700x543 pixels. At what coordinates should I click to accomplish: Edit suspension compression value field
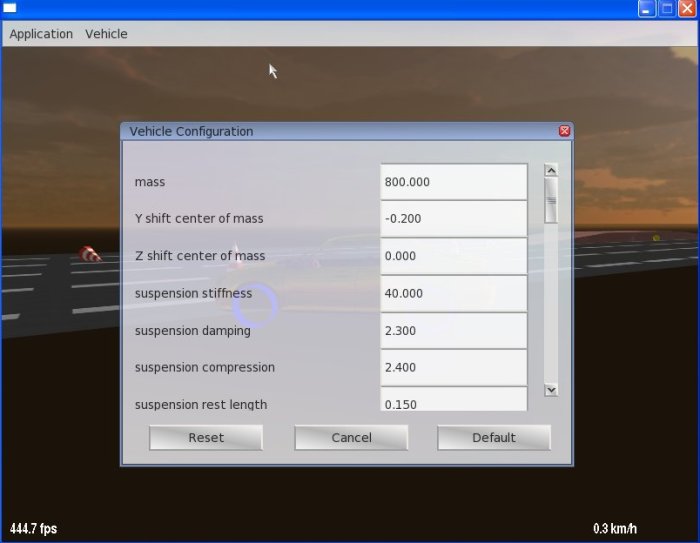[454, 368]
